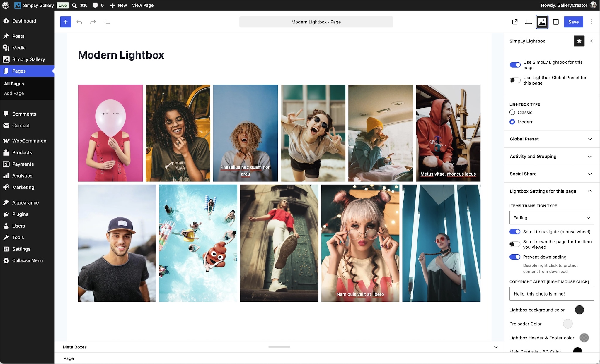Open the Preloader Color swatch
This screenshot has width=600, height=364.
coord(567,324)
